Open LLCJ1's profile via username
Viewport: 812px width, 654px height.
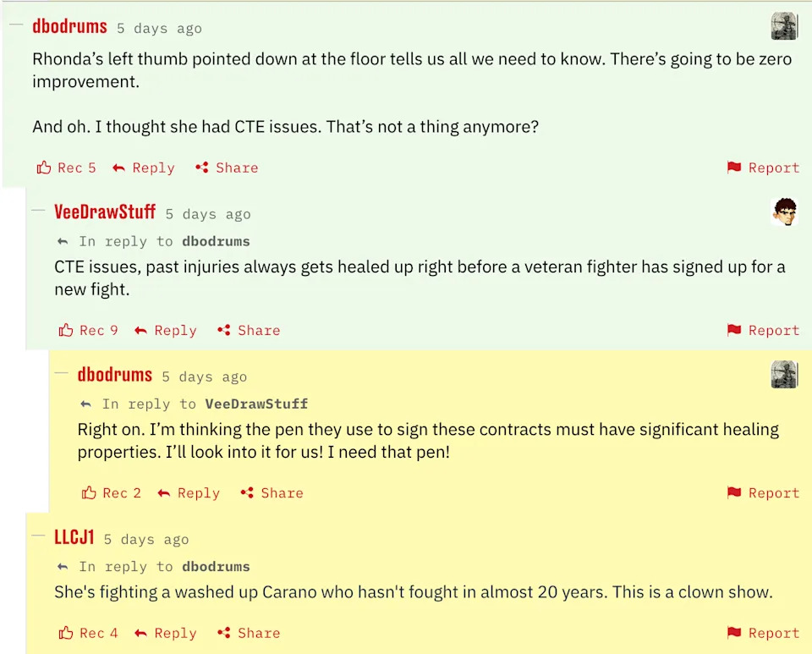[x=74, y=536]
